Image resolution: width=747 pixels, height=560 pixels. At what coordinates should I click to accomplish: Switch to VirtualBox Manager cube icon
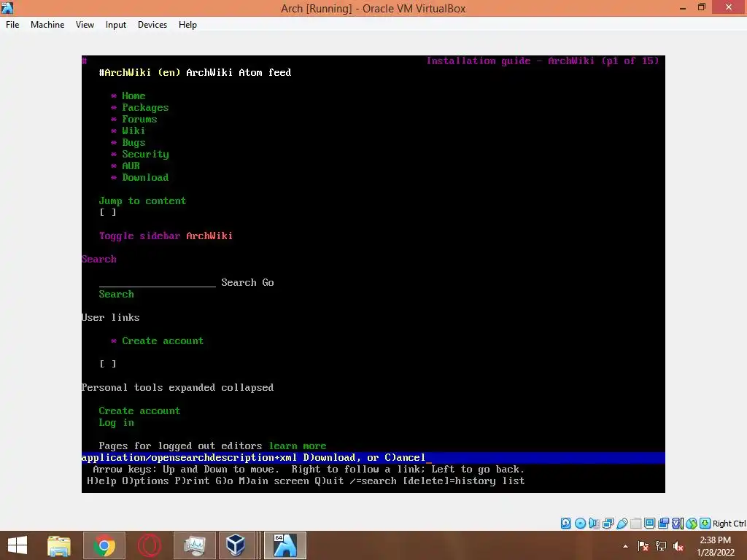tap(236, 545)
